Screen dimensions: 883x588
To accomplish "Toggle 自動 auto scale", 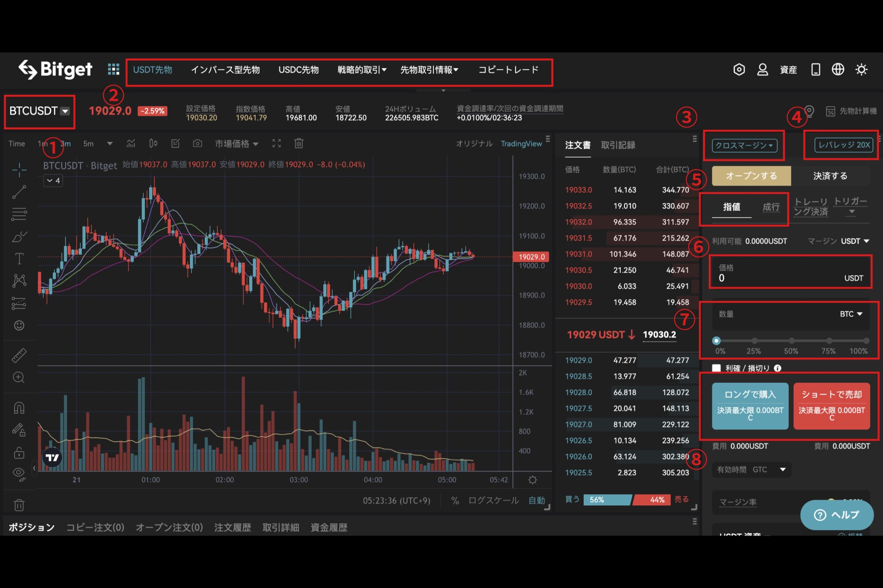I will pos(537,500).
